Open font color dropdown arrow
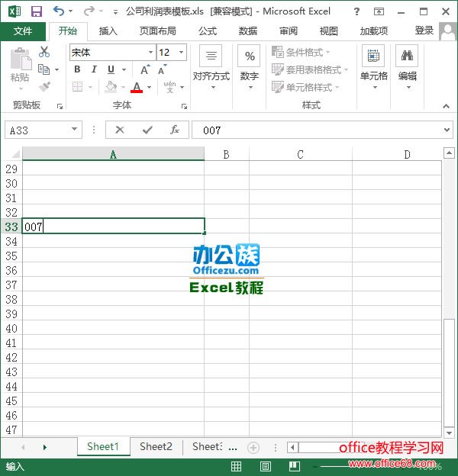 (150, 87)
